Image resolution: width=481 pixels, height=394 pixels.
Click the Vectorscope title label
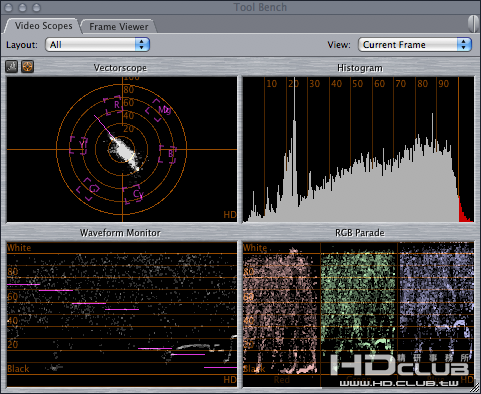click(x=120, y=68)
